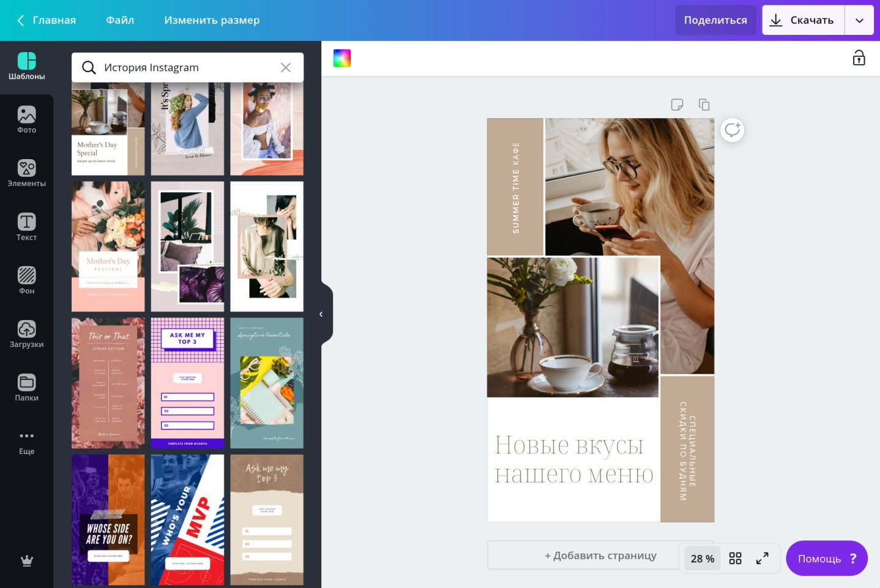
Task: Select the It's Spring blue sweater template
Action: 187,129
